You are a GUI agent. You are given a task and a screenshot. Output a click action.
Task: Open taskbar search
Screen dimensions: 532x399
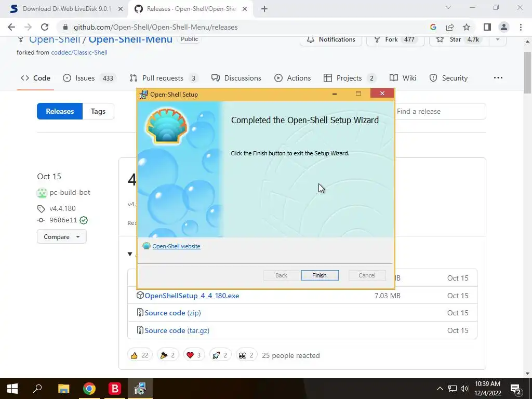(x=37, y=389)
